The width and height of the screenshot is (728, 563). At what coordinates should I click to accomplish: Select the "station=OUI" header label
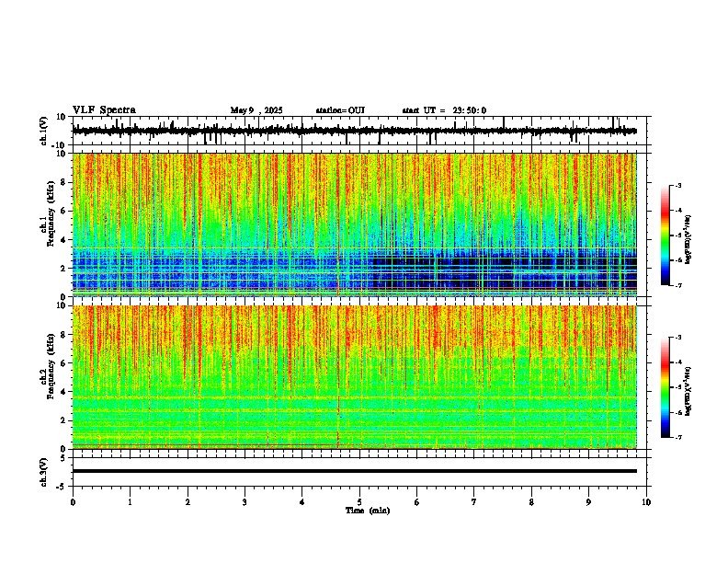click(340, 110)
